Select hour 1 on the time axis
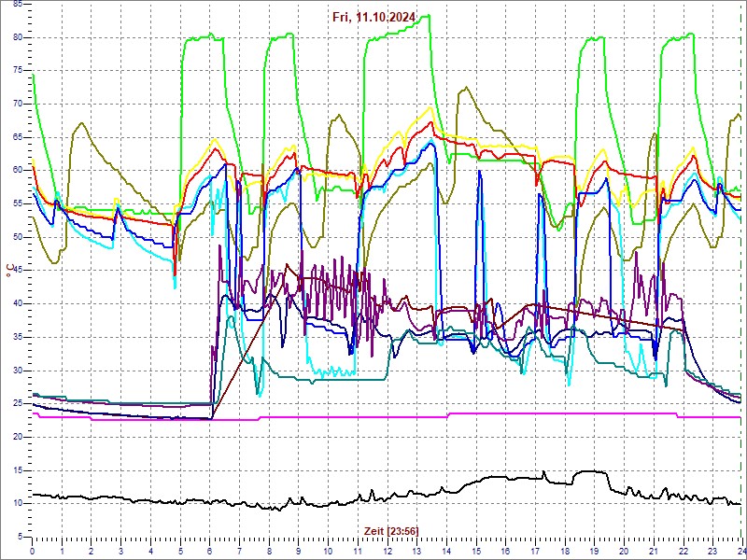 click(x=62, y=551)
